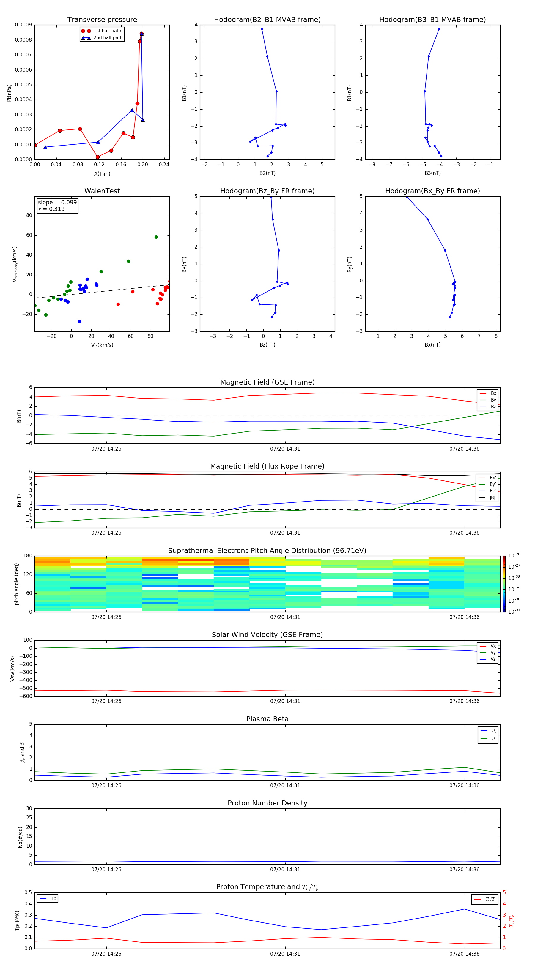Click the '07/20 14:36' tick under the temperature plot

point(464,954)
